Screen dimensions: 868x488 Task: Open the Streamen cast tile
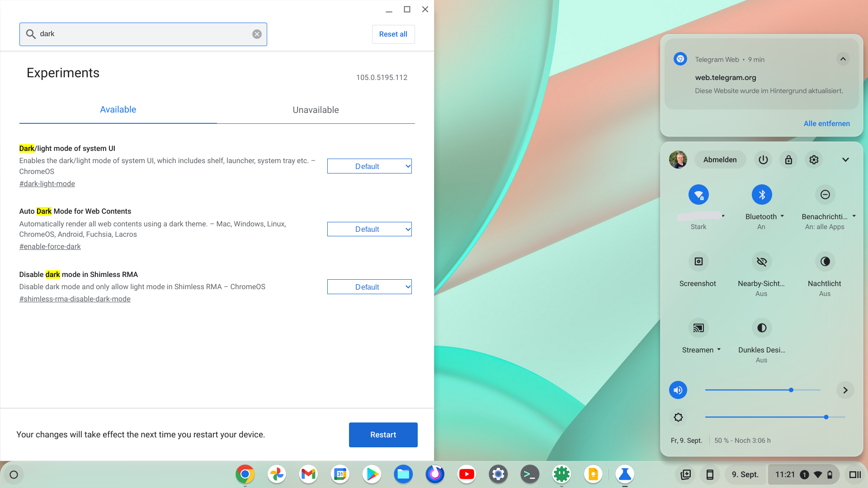pos(698,328)
